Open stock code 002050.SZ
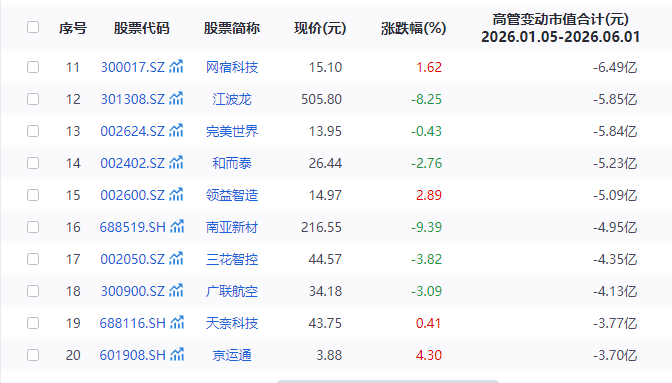 [132, 259]
